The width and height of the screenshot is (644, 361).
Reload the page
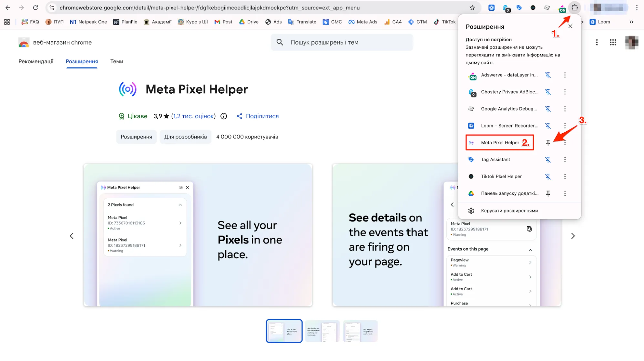36,8
